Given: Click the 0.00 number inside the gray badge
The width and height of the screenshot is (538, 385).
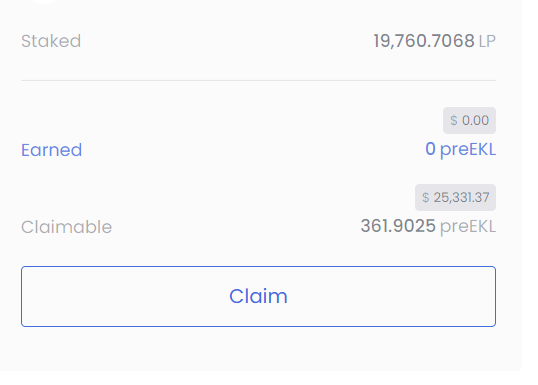Looking at the screenshot, I should tap(475, 120).
